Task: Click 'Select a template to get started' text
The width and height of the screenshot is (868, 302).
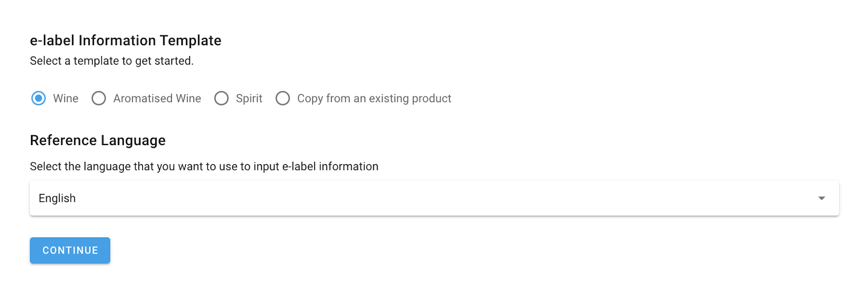Action: point(111,61)
